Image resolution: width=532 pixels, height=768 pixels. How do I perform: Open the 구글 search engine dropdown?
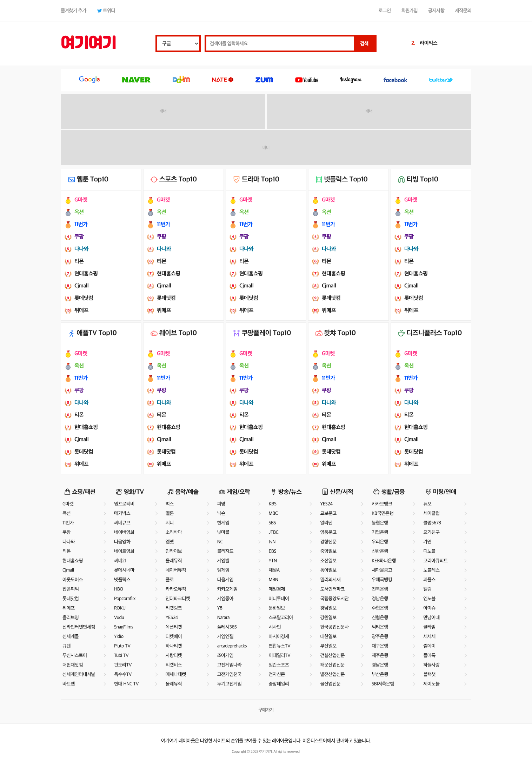click(178, 44)
